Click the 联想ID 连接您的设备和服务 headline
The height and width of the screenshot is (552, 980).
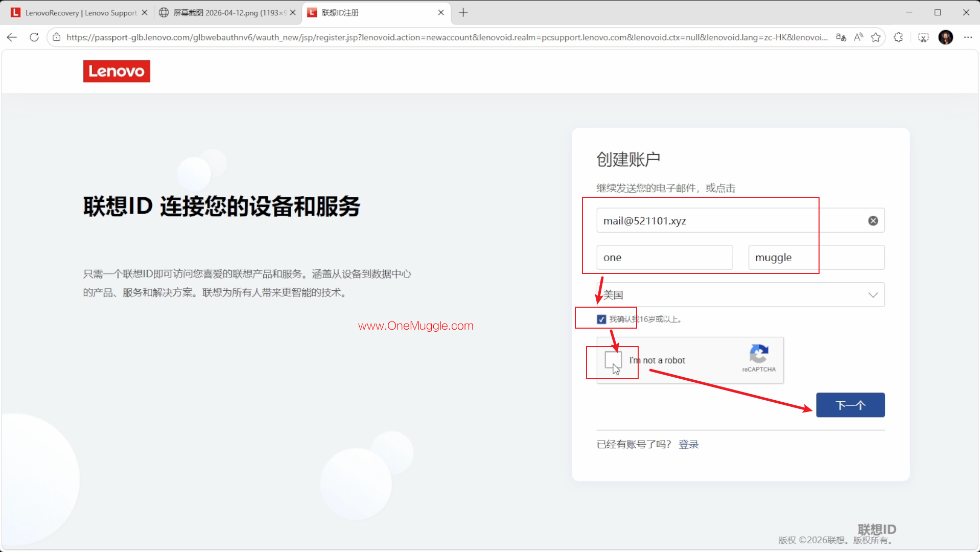coord(222,206)
